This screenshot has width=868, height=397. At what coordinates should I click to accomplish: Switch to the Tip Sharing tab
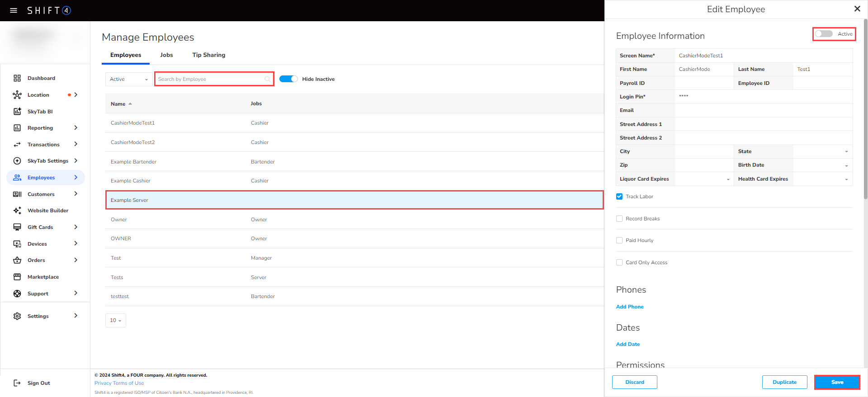208,55
